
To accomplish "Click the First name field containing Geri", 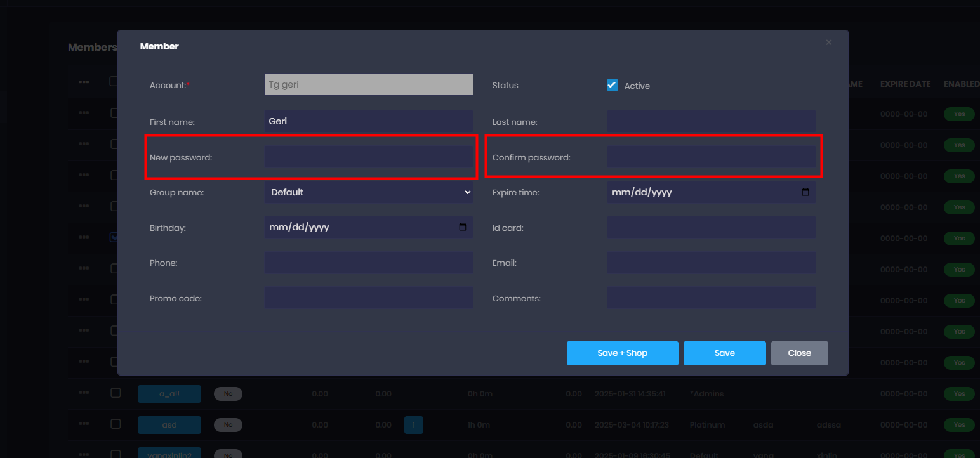I will 368,121.
